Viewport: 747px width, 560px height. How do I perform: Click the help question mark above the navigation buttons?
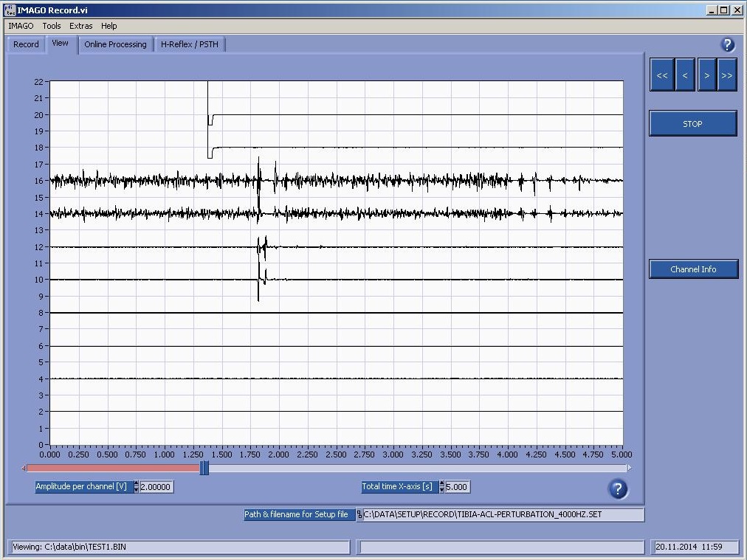coord(728,45)
